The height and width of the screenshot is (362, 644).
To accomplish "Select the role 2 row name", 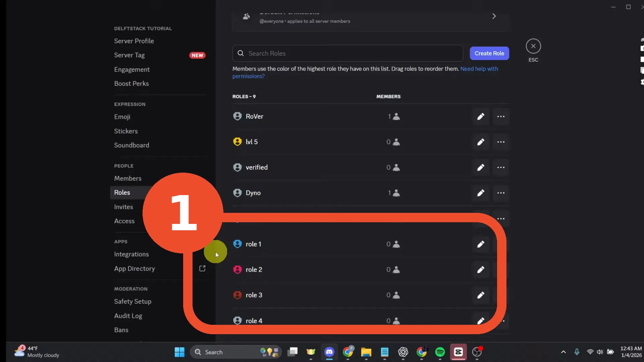I will tap(254, 270).
